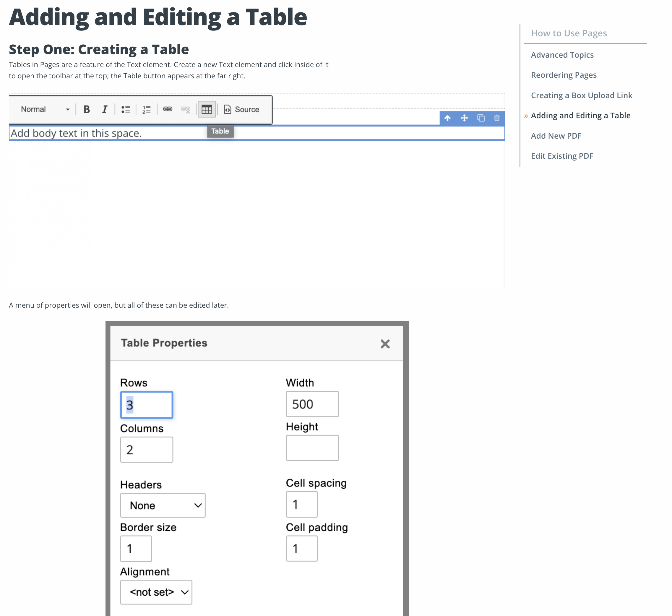Open the Headers dropdown
672x616 pixels.
point(163,505)
